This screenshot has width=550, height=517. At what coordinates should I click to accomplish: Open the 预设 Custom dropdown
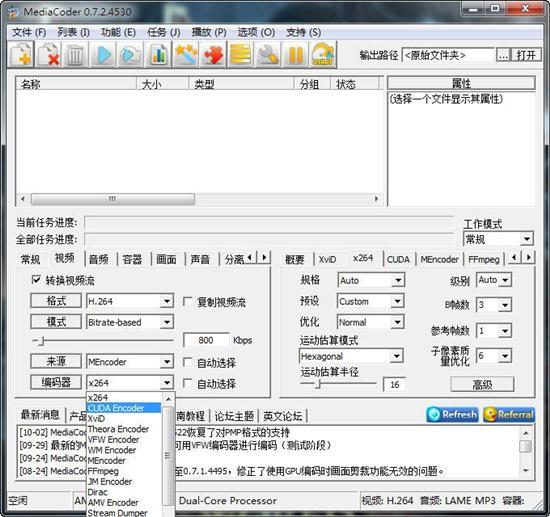(398, 301)
